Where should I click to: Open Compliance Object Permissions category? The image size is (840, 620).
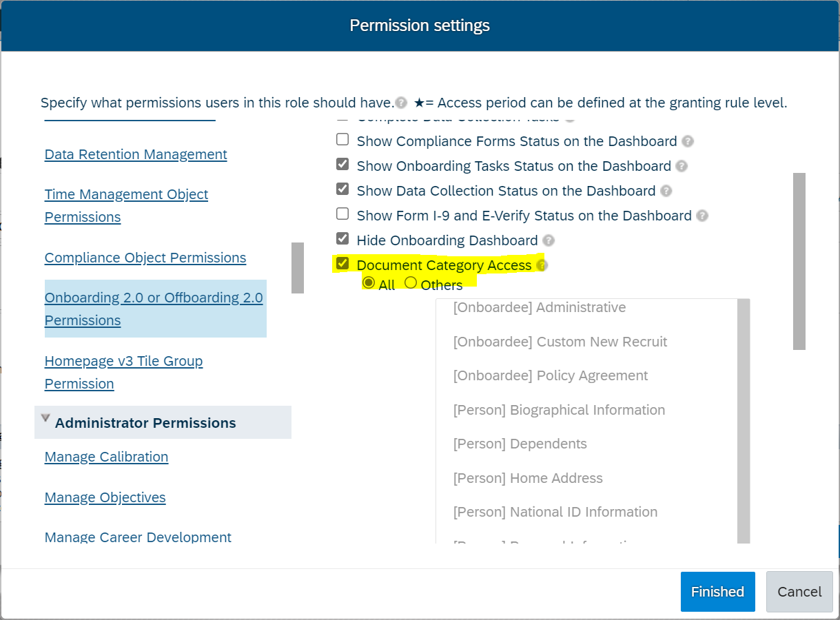(145, 258)
